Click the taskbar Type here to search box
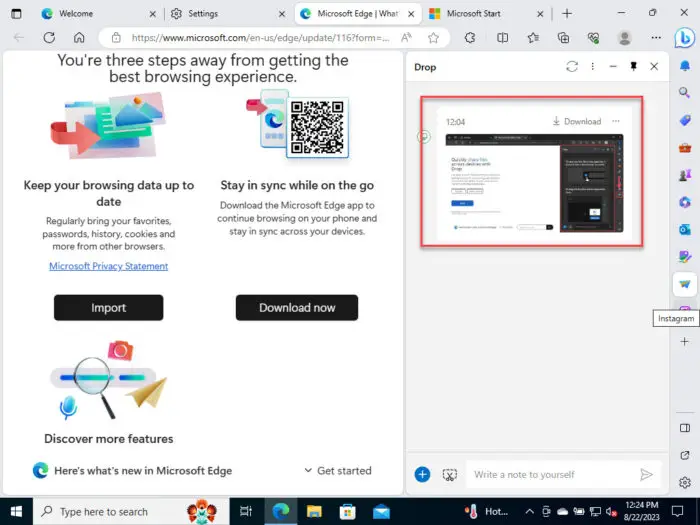 click(x=131, y=512)
